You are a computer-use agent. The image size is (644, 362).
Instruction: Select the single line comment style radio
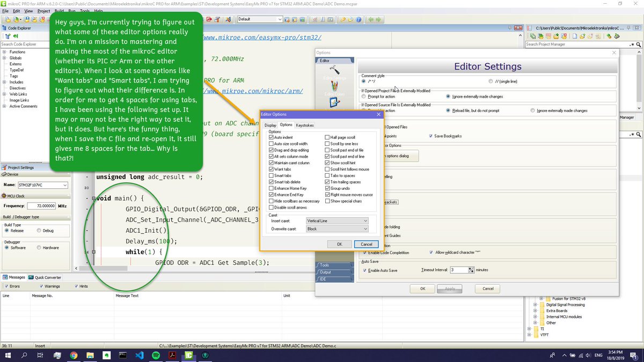pyautogui.click(x=491, y=81)
